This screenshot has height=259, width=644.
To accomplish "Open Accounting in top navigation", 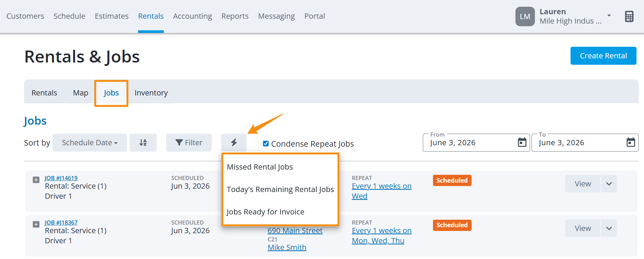I will [x=192, y=16].
